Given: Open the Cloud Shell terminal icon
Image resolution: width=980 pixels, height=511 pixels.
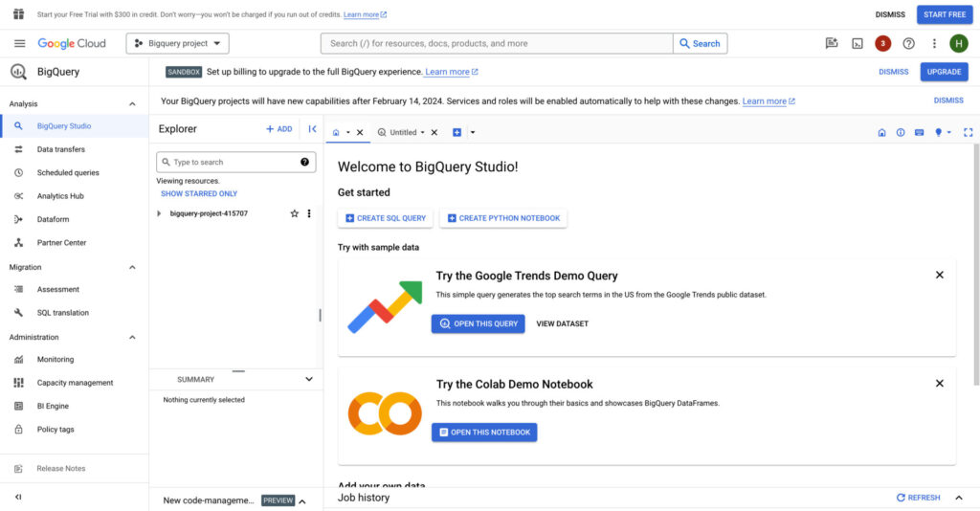Looking at the screenshot, I should coord(857,43).
